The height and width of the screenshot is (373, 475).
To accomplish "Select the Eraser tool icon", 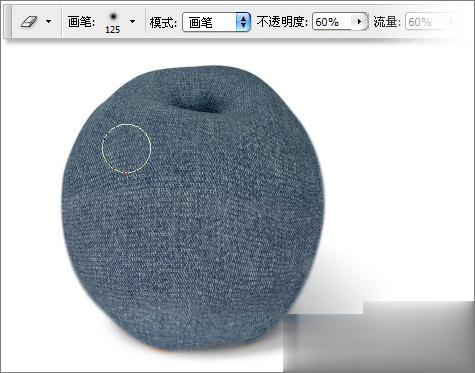I will click(x=28, y=22).
